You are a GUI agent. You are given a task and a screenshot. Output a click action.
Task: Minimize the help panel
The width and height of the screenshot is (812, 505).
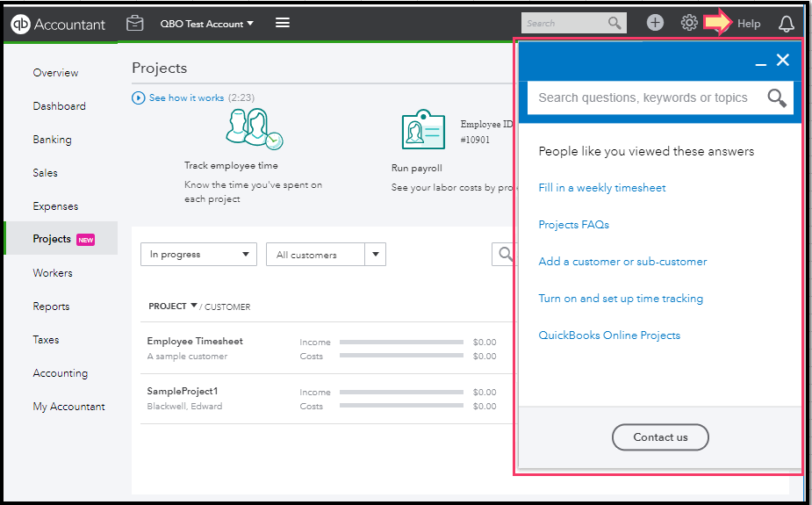(761, 64)
